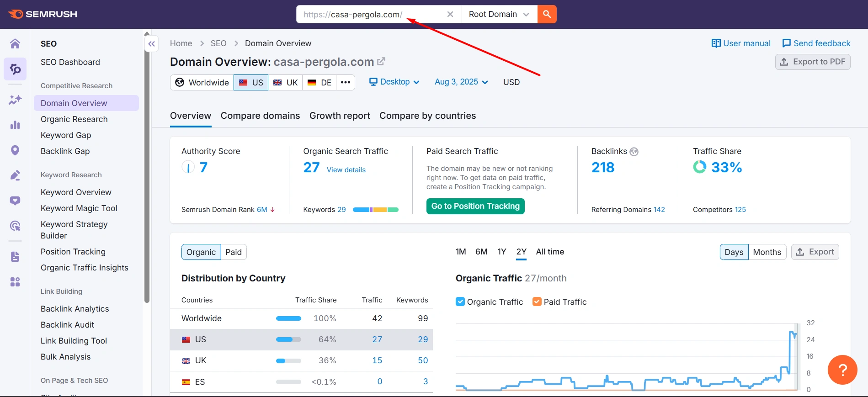Click the Backlinks info globe icon
The width and height of the screenshot is (868, 397).
click(634, 152)
